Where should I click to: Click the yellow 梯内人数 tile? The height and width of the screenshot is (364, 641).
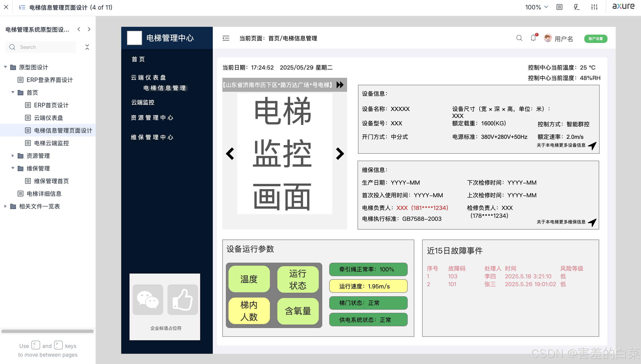[x=249, y=311]
